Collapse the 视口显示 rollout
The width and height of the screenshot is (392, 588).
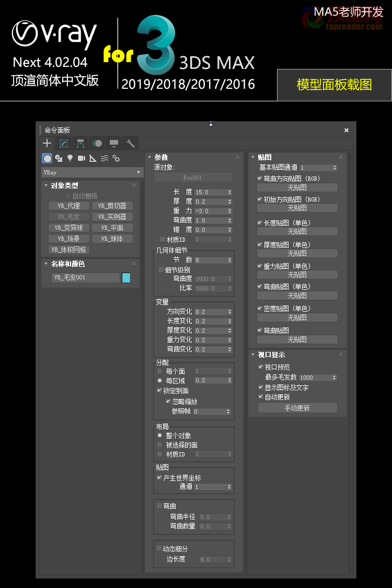coord(253,355)
